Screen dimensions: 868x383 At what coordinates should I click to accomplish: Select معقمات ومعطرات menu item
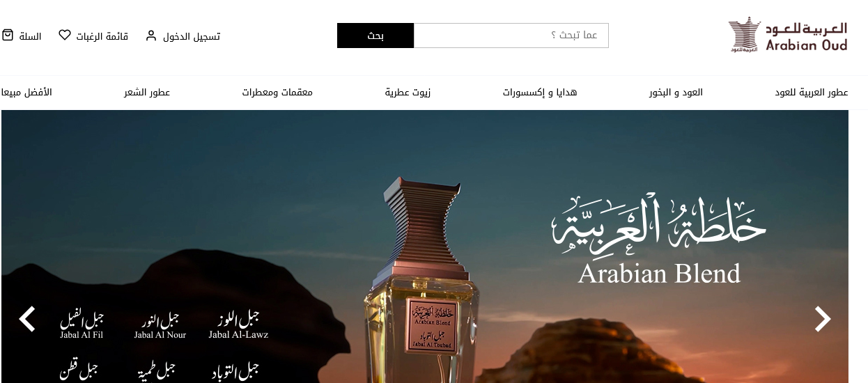click(277, 93)
